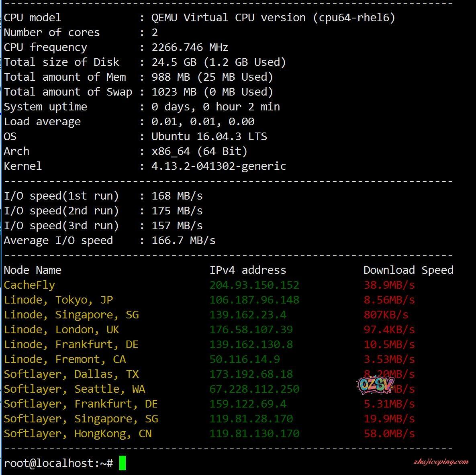
Task: Click the 2266.746 MHz CPU frequency value
Action: (x=190, y=47)
